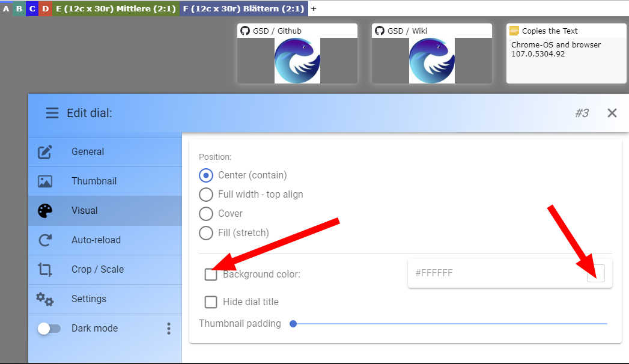Switch to the F Blättern tab group
This screenshot has width=629, height=364.
point(243,8)
